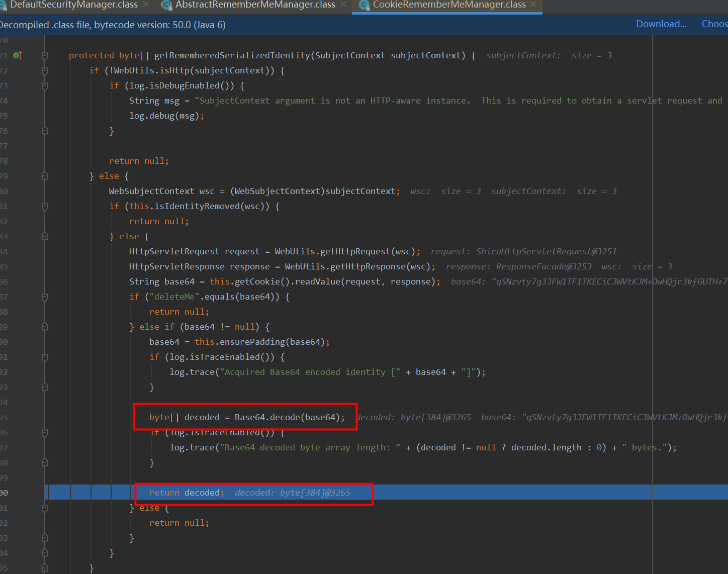Click the 'Decompiled .class file, bytecode version' banner text
Screen dimensions: 728x574
(113, 25)
